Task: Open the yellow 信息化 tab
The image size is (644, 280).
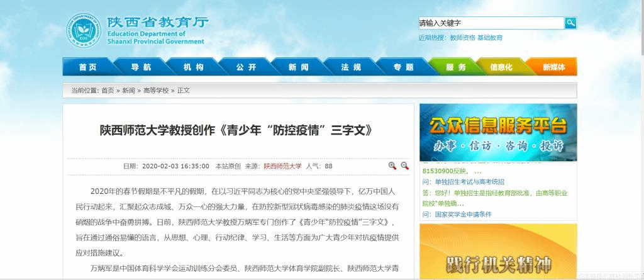Action: point(501,67)
